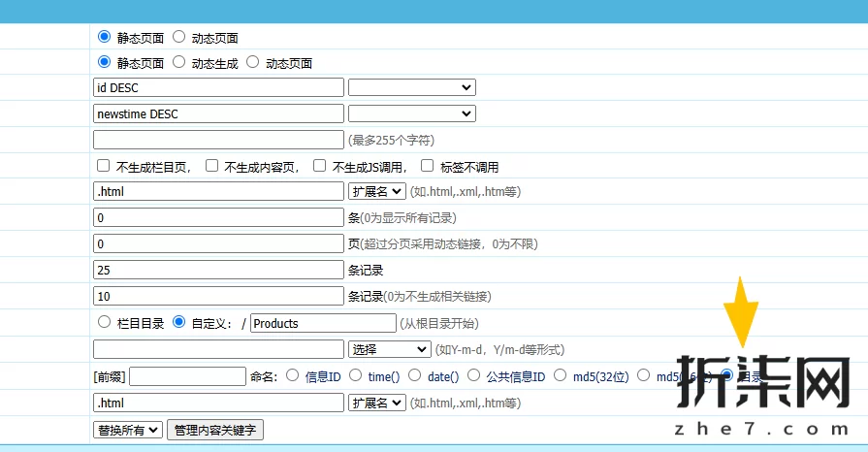Click the Products directory input field
Image resolution: width=868 pixels, height=452 pixels.
pyautogui.click(x=323, y=323)
